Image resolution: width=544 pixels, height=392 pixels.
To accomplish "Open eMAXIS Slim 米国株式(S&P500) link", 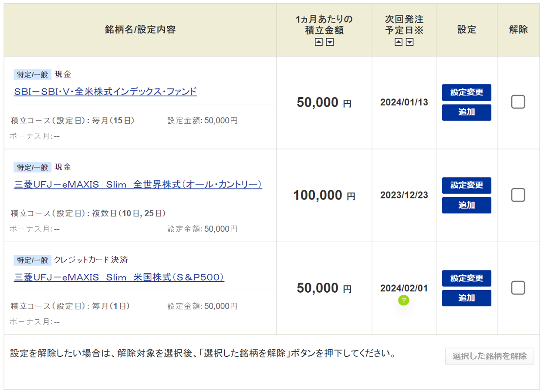I will click(x=119, y=277).
